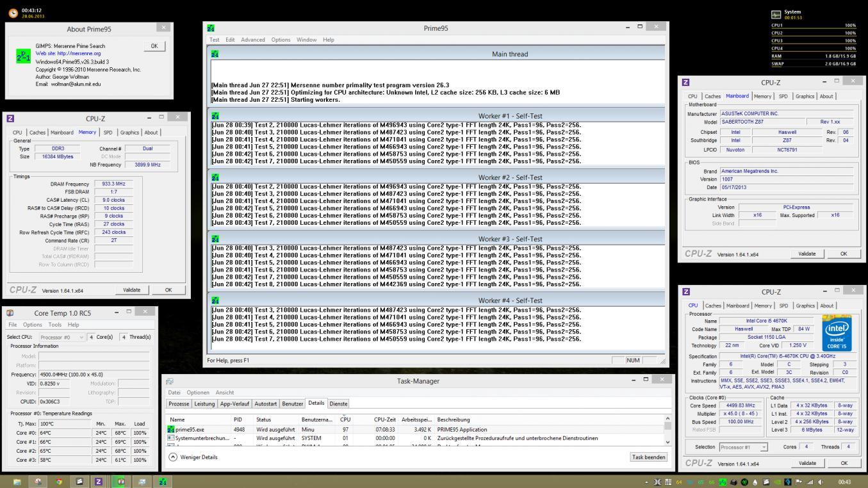Switch to Autostart tab in Task-Manager
868x488 pixels.
point(266,404)
